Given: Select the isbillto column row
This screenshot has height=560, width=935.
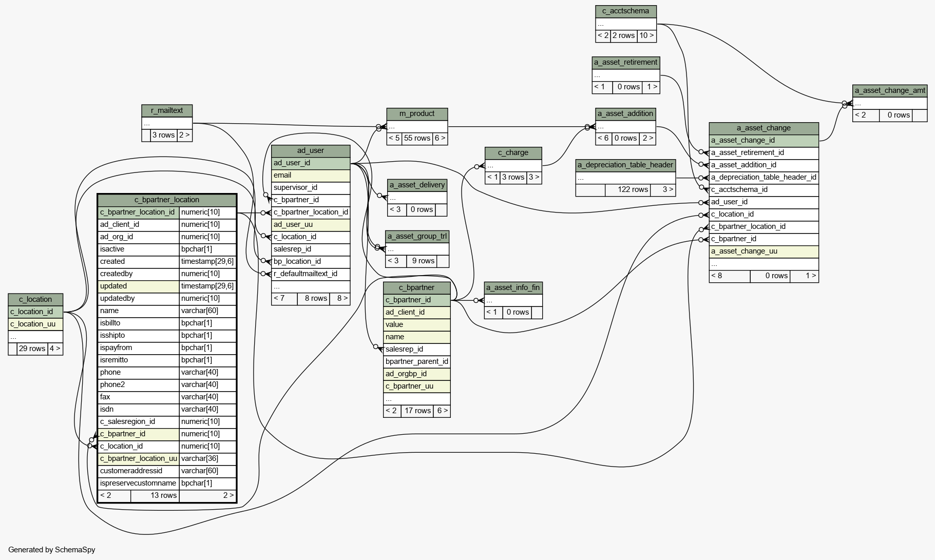Looking at the screenshot, I should pyautogui.click(x=167, y=323).
